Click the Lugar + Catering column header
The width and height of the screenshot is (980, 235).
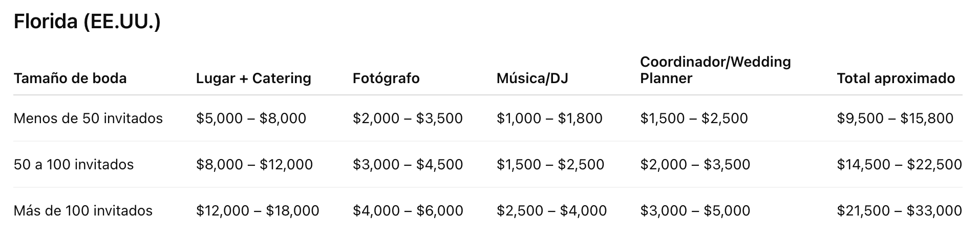pos(253,79)
